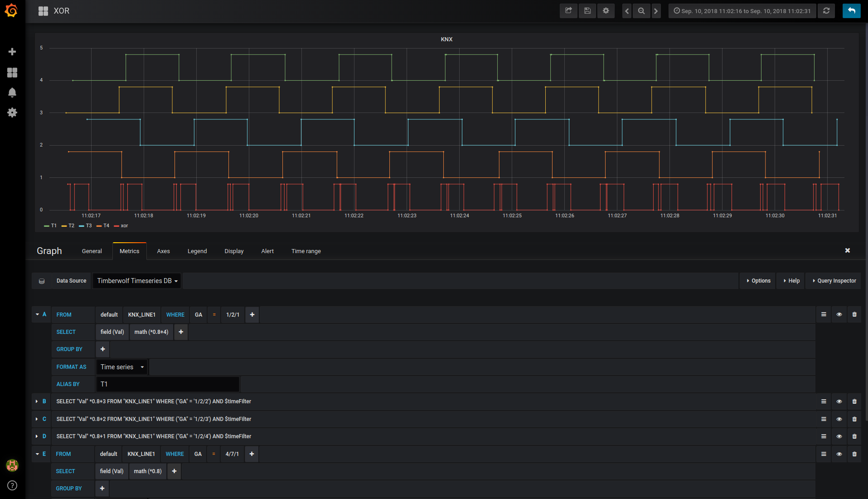Expand query D row
The image size is (868, 499).
[x=37, y=436]
